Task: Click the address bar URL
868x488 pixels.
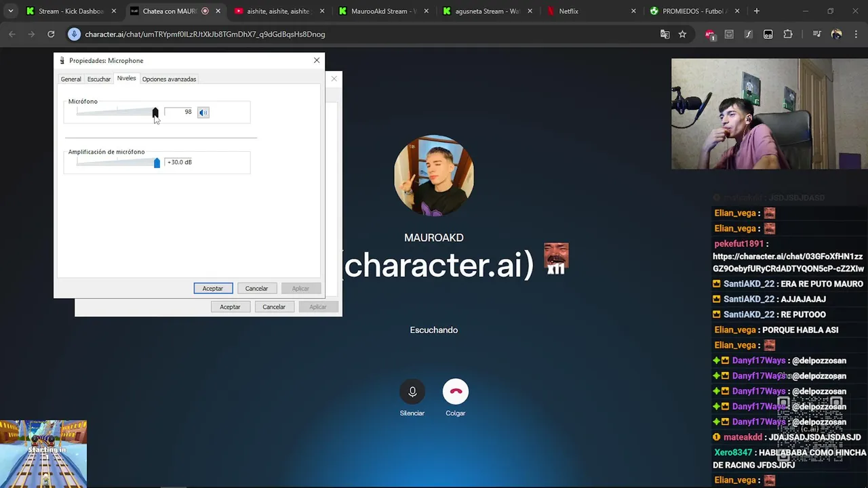Action: tap(205, 34)
